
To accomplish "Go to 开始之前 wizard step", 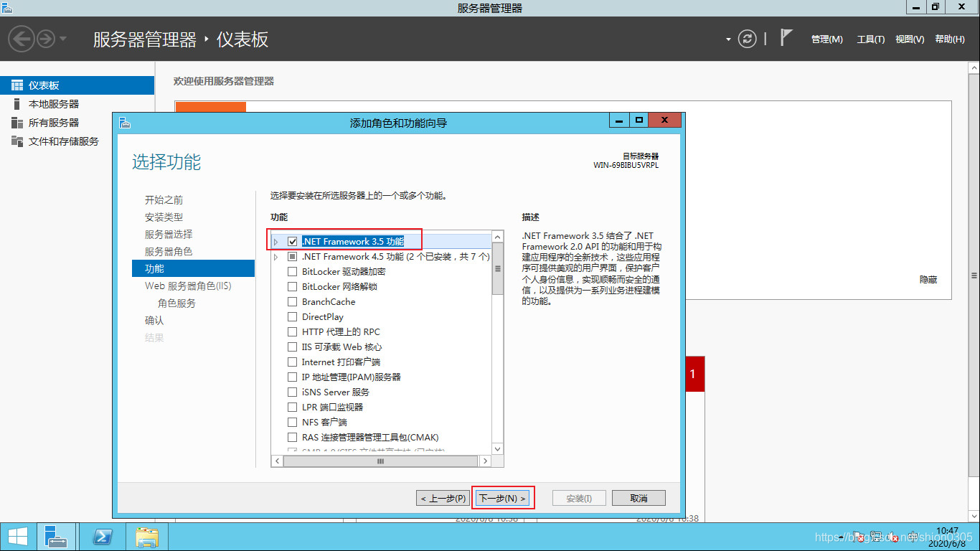I will click(x=164, y=200).
